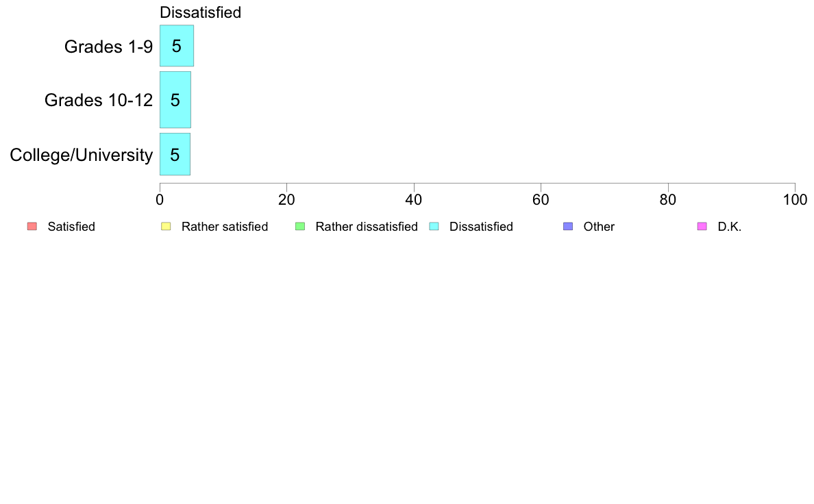
Task: Click the Rather dissatisfied legend text
Action: tap(367, 227)
